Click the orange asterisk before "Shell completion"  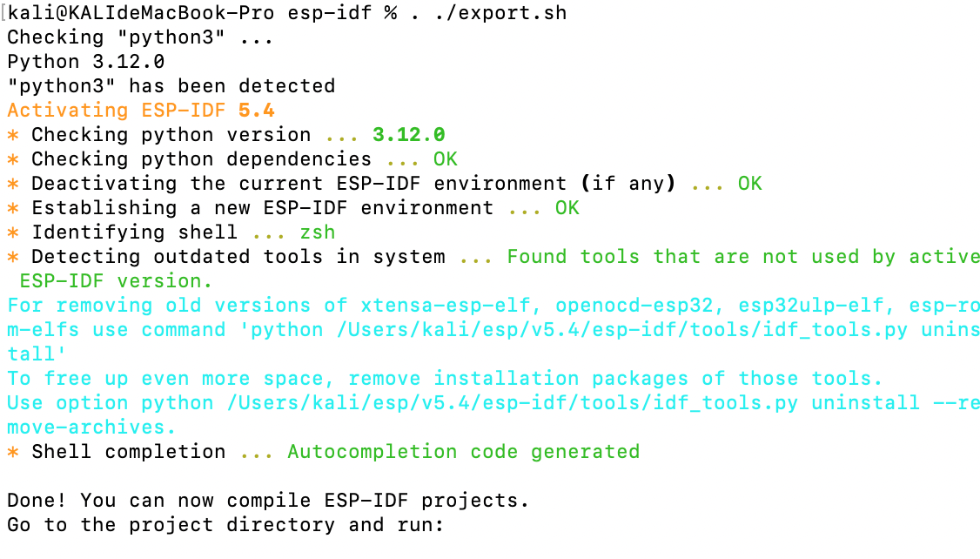click(x=13, y=452)
